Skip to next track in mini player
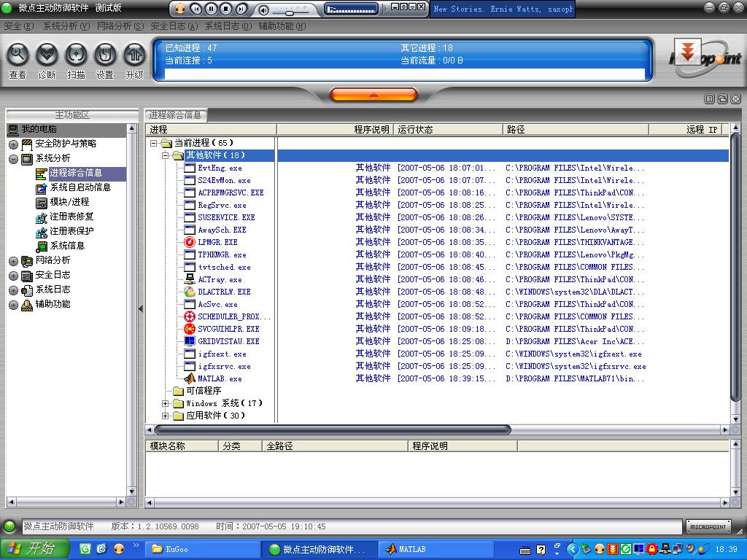Screen dimensions: 747x560 click(242, 9)
